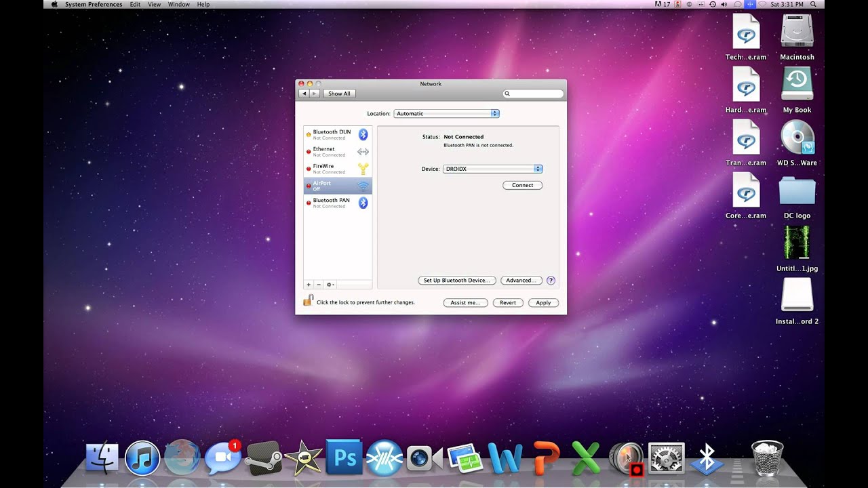Open the Help menu
868x488 pixels.
click(203, 4)
